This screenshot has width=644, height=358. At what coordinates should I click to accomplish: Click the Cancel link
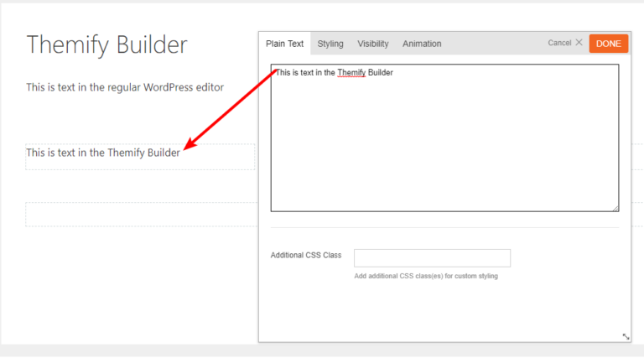[559, 43]
